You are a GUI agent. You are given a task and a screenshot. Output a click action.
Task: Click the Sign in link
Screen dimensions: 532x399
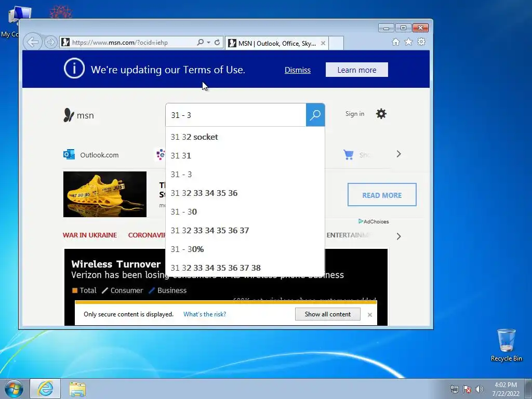354,114
